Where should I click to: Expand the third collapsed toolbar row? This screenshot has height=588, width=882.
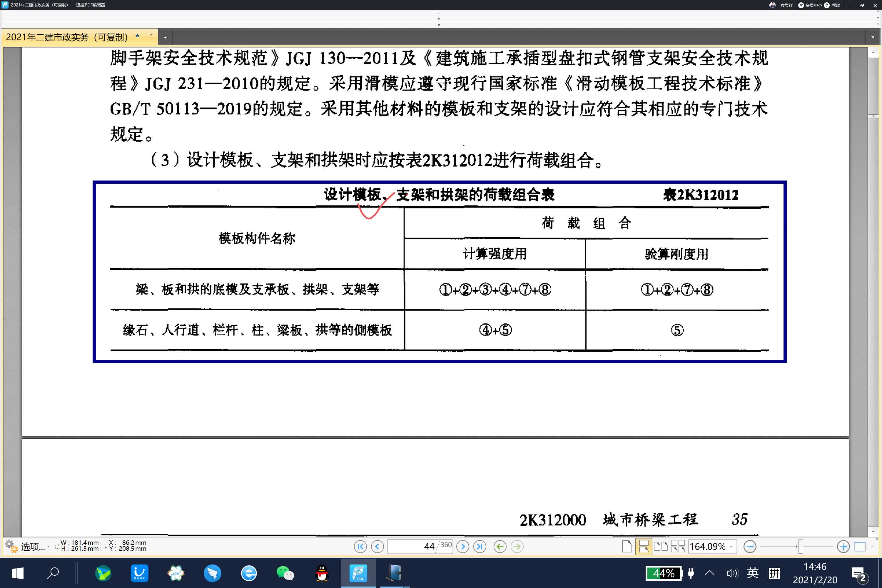coord(439,25)
